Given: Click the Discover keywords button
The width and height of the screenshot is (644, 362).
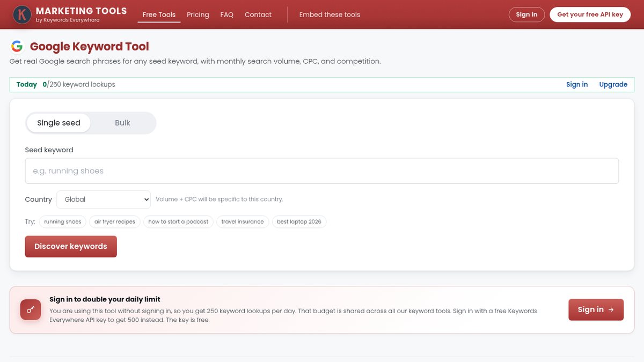Looking at the screenshot, I should click(x=71, y=247).
